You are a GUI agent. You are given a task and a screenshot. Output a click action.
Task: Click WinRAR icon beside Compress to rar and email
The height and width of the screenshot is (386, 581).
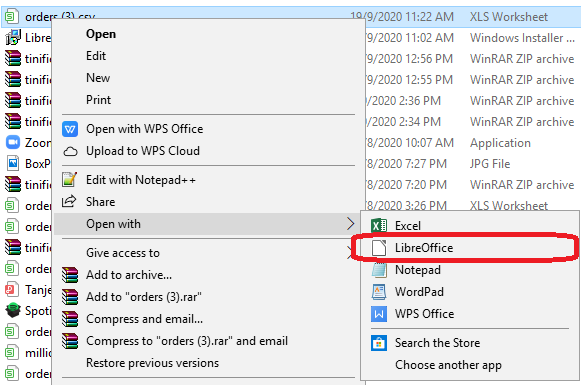coord(70,341)
